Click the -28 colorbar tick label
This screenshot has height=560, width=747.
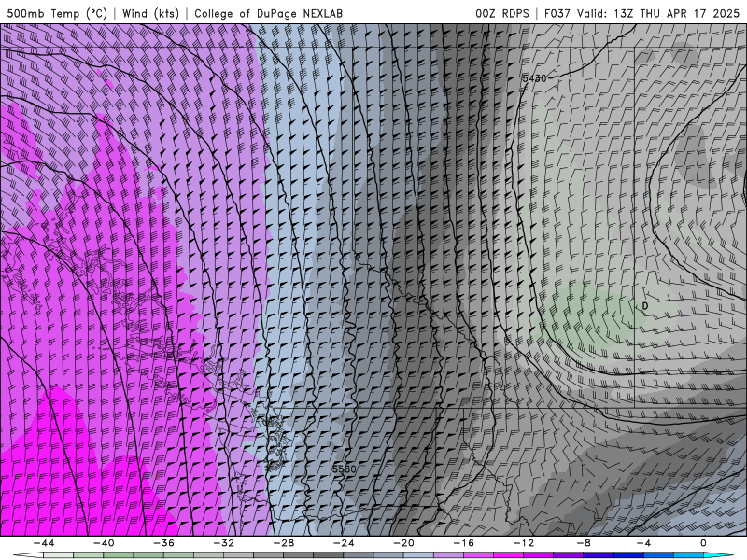click(x=284, y=543)
